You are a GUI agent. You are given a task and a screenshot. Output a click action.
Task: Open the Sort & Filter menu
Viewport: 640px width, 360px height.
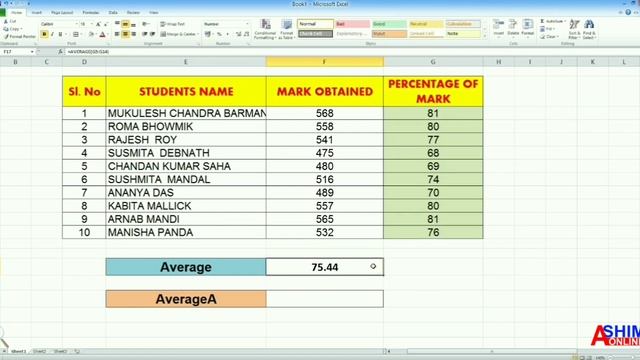click(x=574, y=29)
